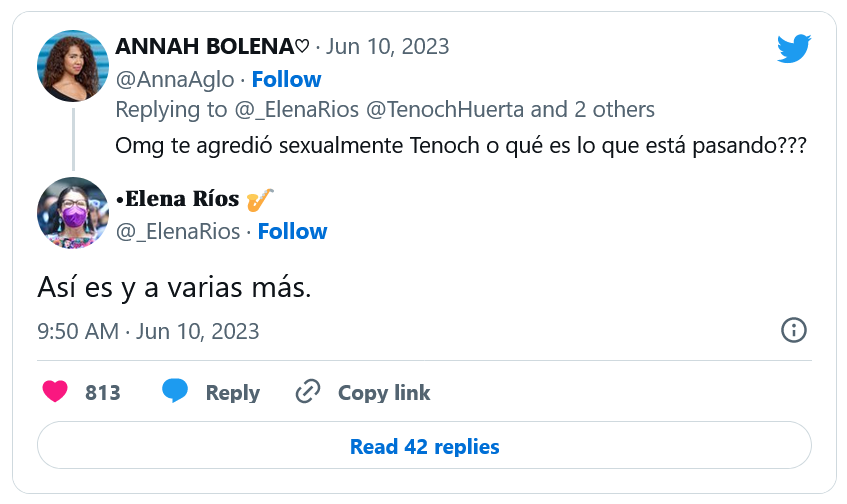
Task: Click the Reply text label
Action: 232,393
